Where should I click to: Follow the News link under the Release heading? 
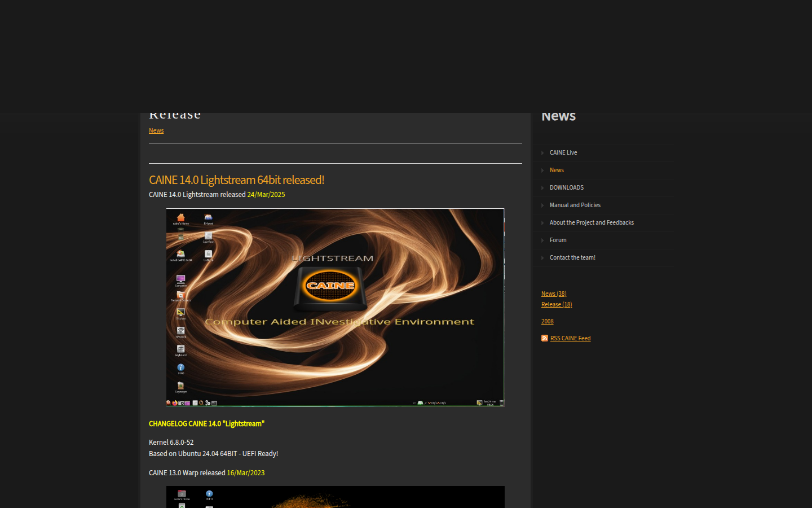[x=156, y=130]
